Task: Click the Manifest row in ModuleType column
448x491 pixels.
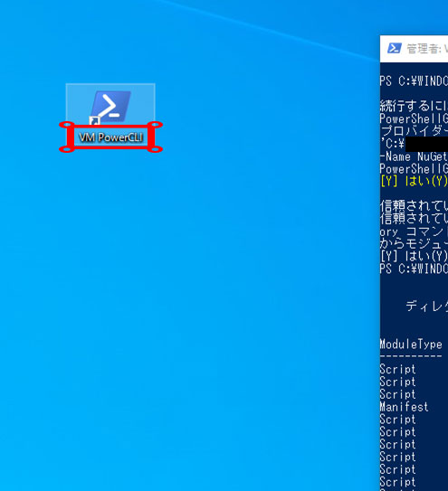Action: pyautogui.click(x=404, y=407)
